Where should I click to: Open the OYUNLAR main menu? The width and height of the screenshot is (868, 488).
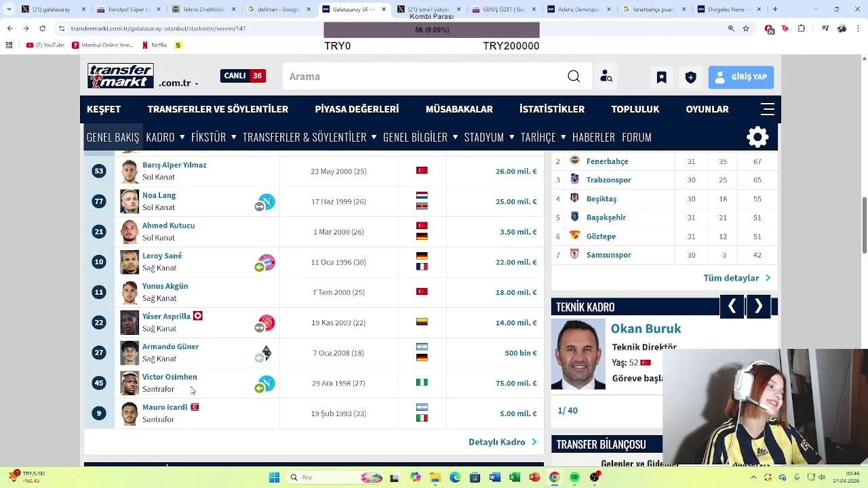point(707,109)
